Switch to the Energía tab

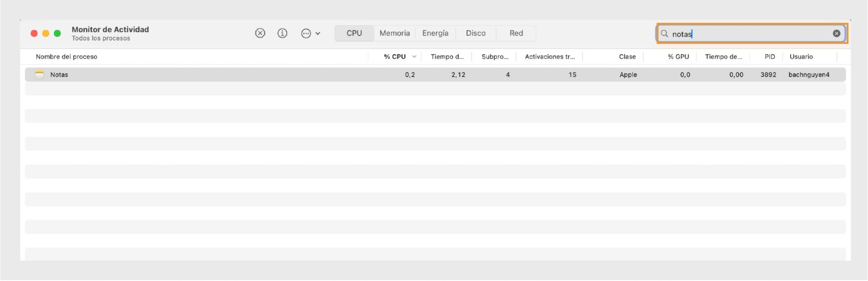click(x=435, y=33)
